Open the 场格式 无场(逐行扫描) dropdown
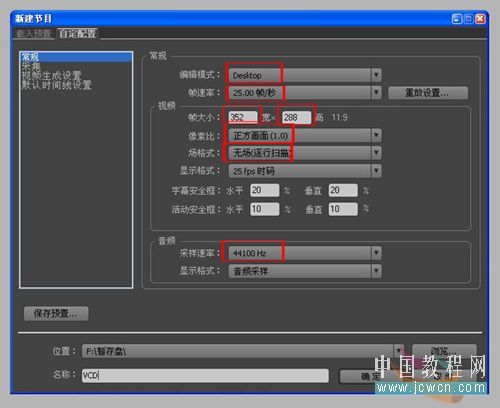 click(x=305, y=153)
